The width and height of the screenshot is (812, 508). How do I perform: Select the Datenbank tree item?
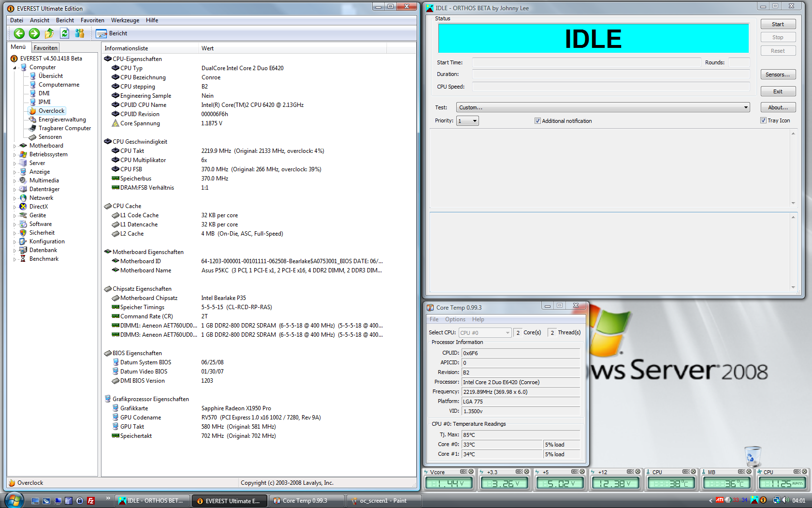tap(43, 250)
